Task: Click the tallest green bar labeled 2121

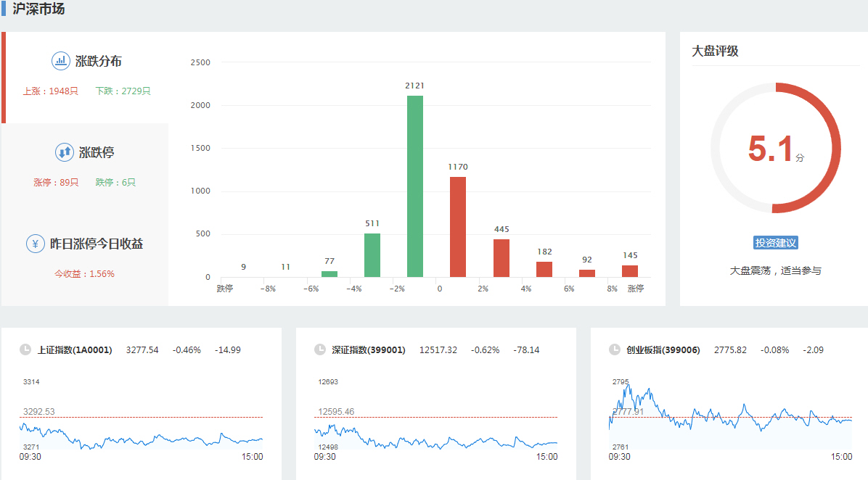Action: coord(415,186)
